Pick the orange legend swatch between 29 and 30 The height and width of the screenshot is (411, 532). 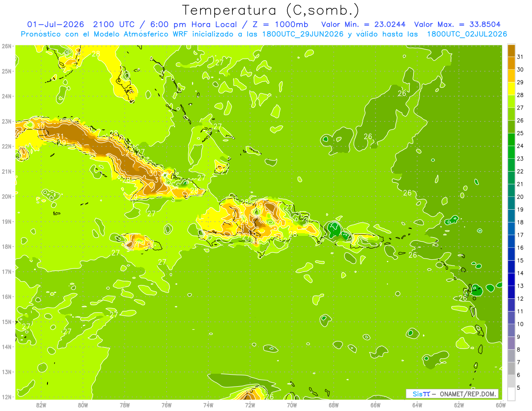(x=511, y=76)
